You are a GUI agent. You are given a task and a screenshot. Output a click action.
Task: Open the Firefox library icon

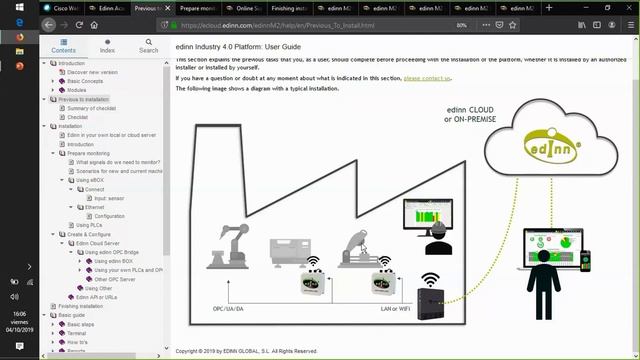click(x=582, y=25)
